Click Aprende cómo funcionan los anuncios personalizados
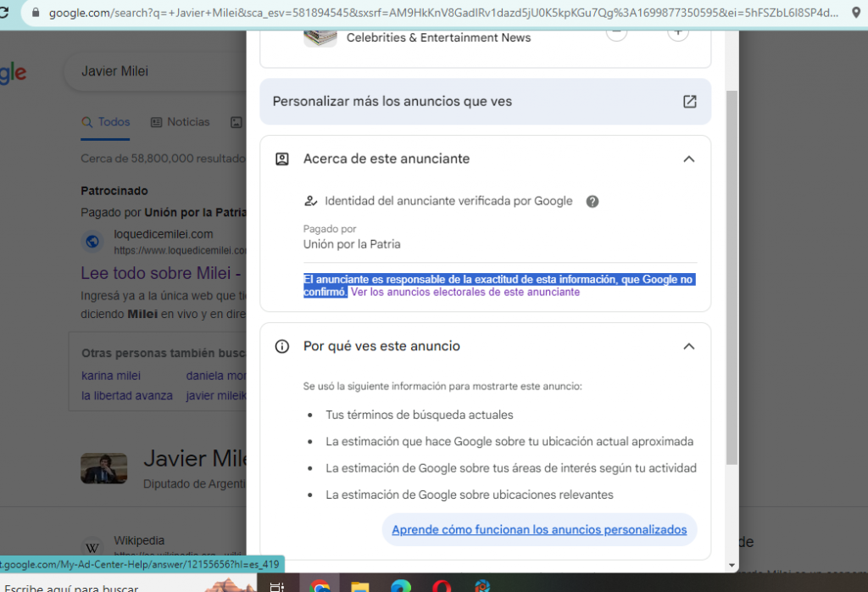868x592 pixels. coord(539,530)
